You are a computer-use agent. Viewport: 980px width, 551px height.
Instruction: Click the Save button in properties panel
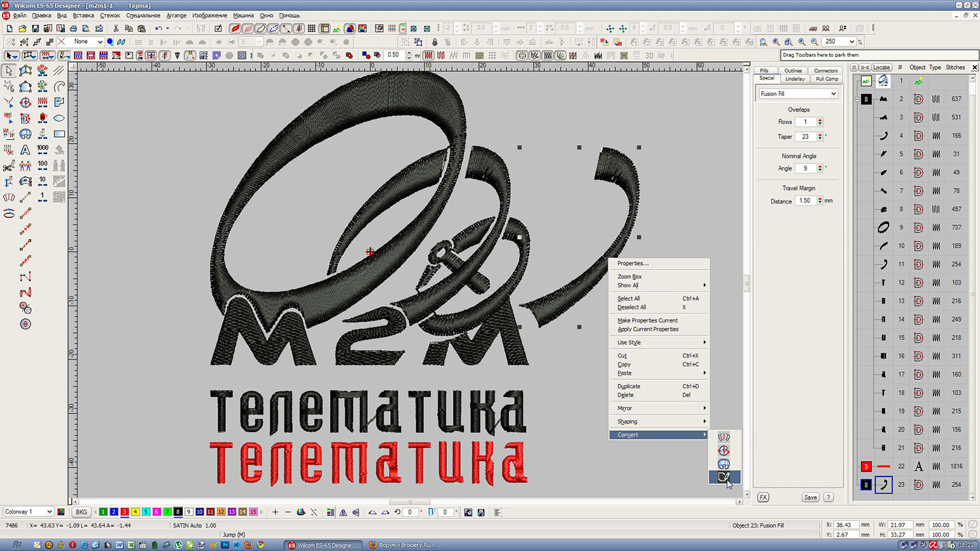[810, 497]
